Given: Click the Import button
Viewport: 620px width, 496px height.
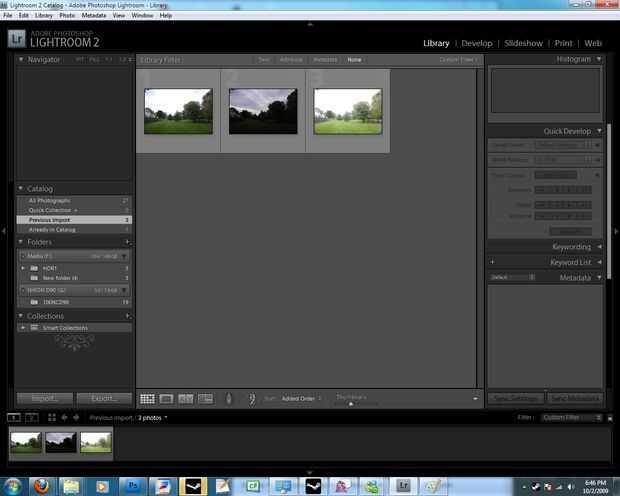Looking at the screenshot, I should [x=45, y=398].
